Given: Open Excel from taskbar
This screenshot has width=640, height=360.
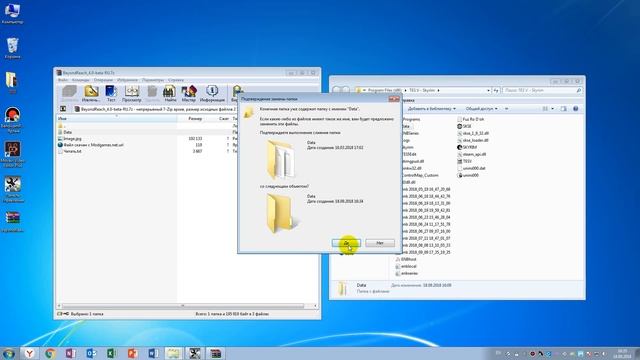Looking at the screenshot, I should (x=111, y=353).
